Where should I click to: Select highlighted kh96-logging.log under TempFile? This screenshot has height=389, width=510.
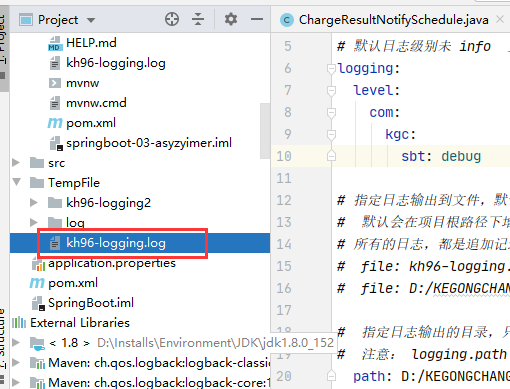(x=116, y=243)
